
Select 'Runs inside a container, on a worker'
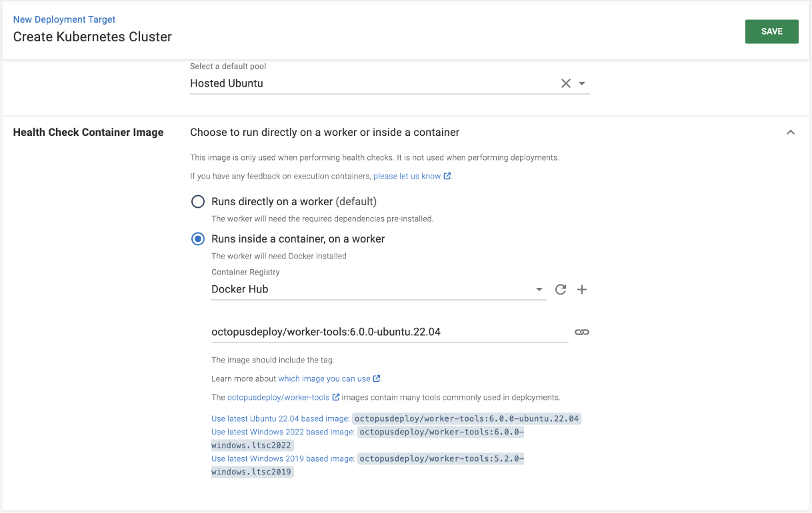pos(197,239)
